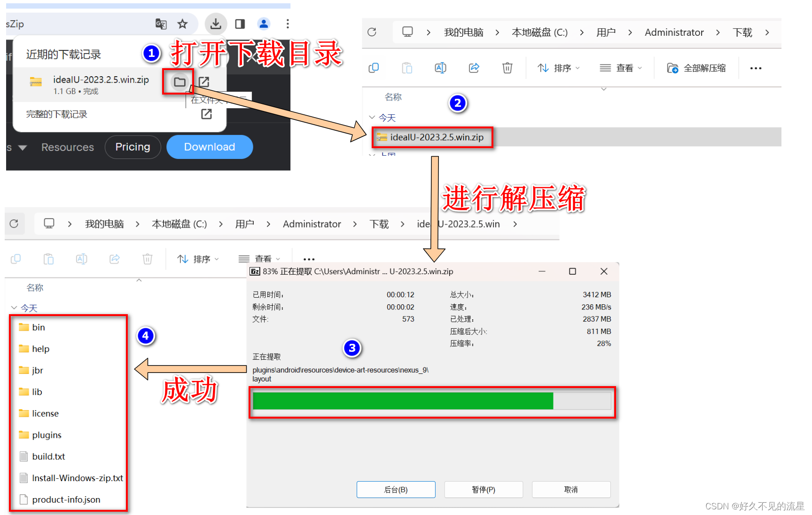Select the help folder
The height and width of the screenshot is (515, 812).
(34, 349)
